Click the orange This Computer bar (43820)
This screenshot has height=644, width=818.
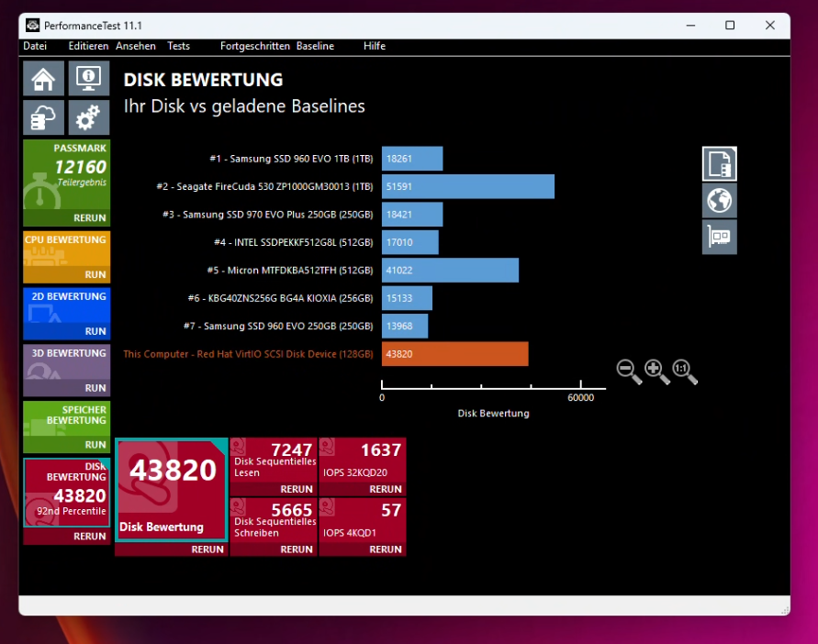click(x=455, y=354)
